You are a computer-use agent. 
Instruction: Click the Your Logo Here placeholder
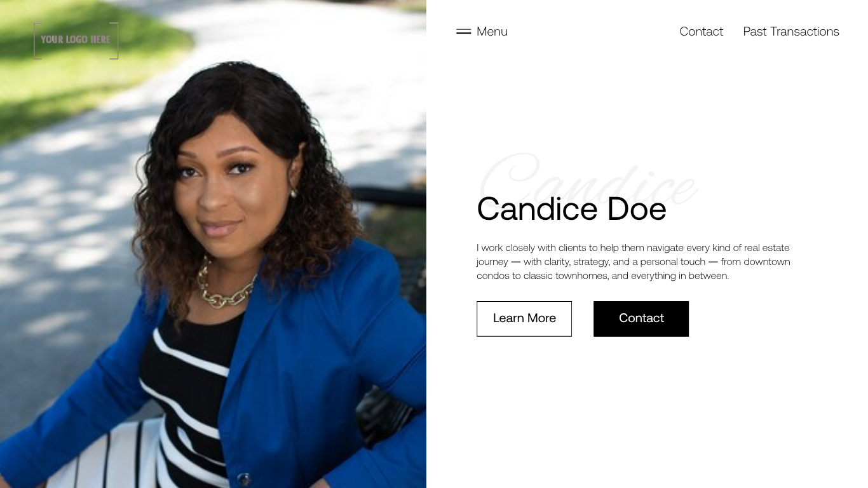click(x=76, y=41)
